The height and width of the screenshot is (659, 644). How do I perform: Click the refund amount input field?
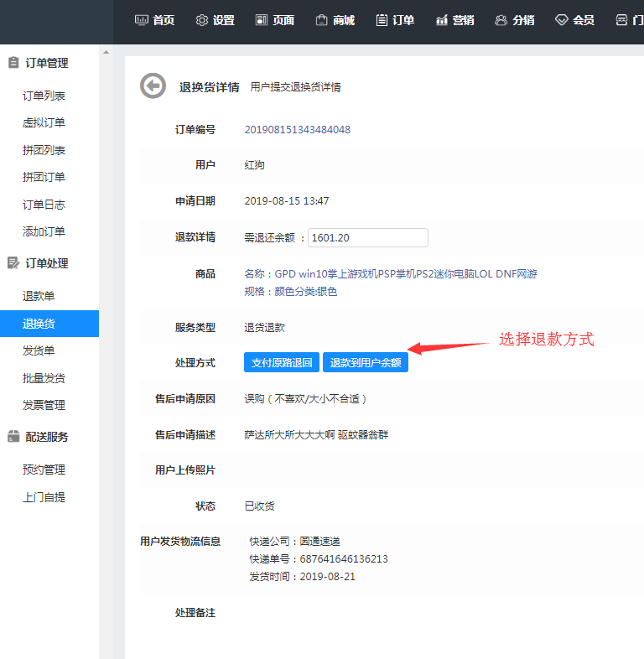coord(368,238)
